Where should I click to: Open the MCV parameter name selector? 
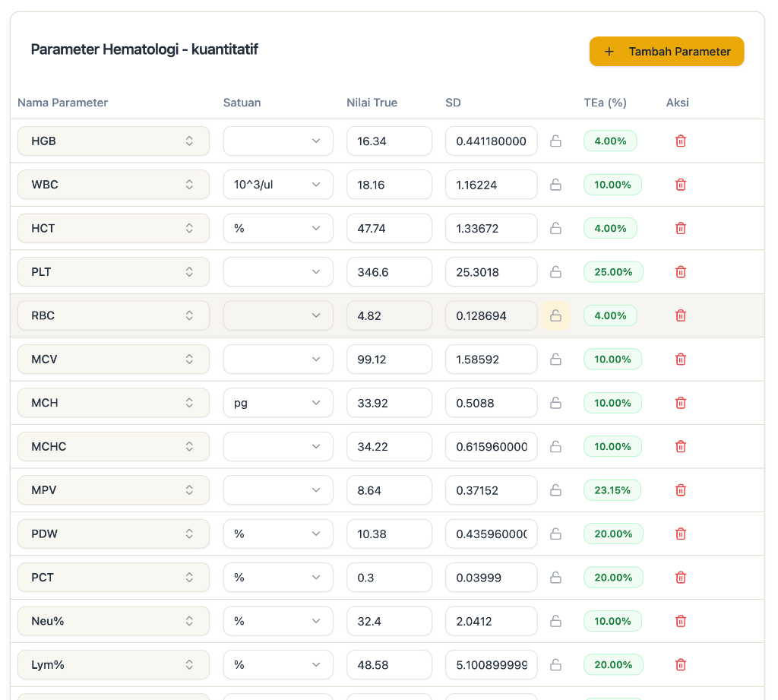tap(113, 360)
